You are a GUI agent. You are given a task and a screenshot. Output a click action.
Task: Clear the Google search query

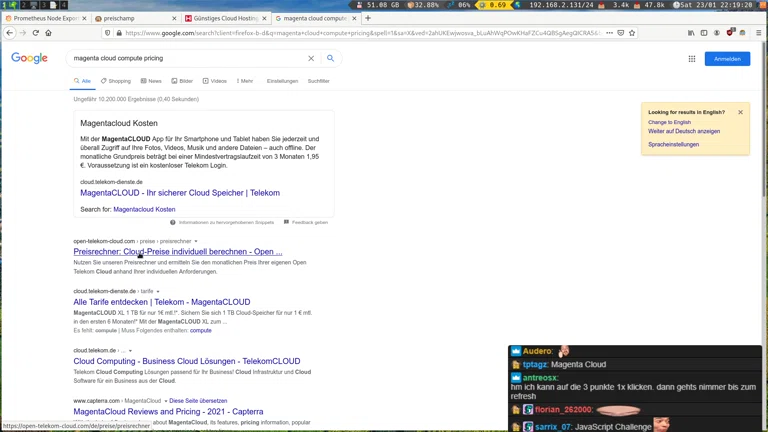311,58
